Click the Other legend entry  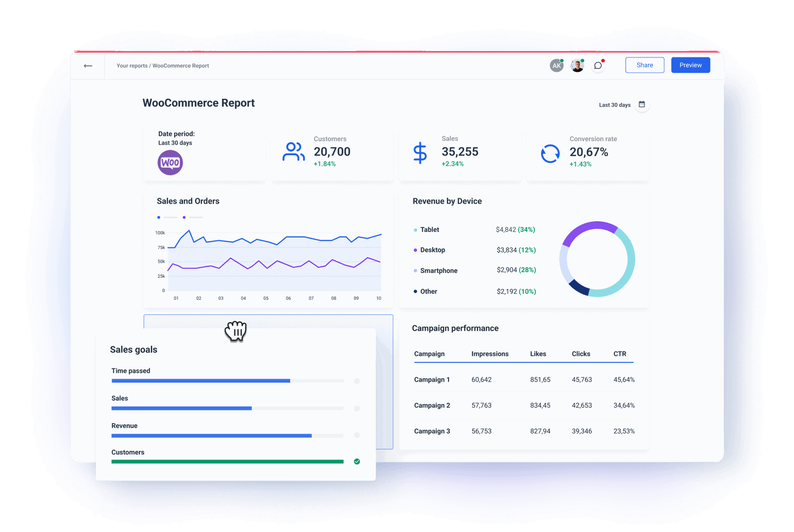click(425, 292)
